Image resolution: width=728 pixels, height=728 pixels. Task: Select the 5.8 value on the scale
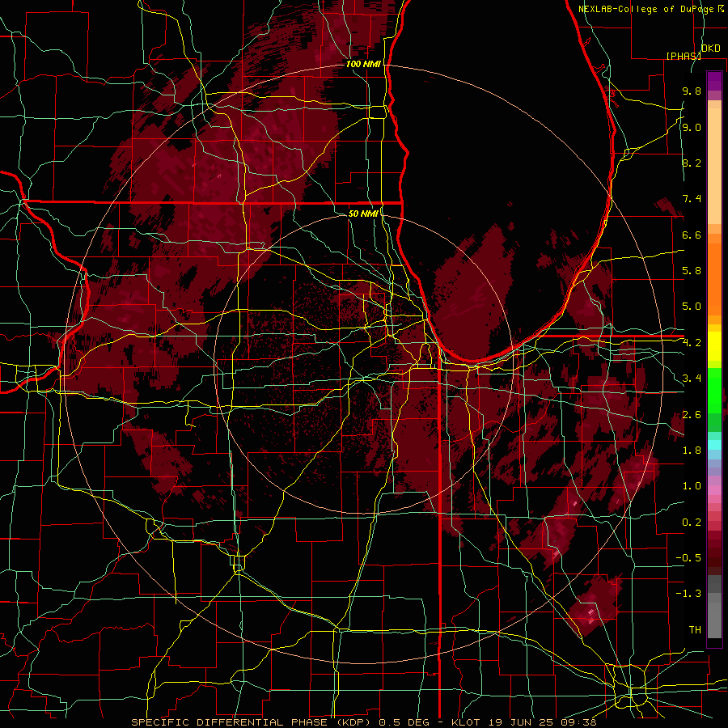(x=692, y=271)
